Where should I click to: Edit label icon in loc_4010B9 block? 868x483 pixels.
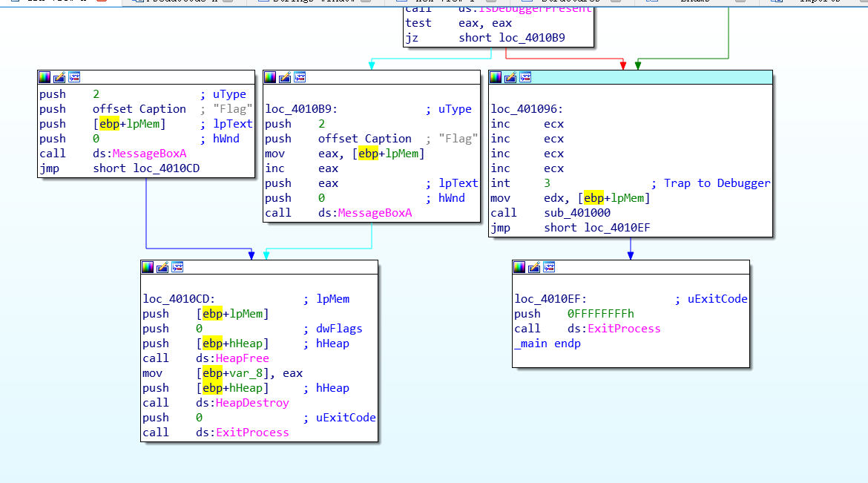285,77
